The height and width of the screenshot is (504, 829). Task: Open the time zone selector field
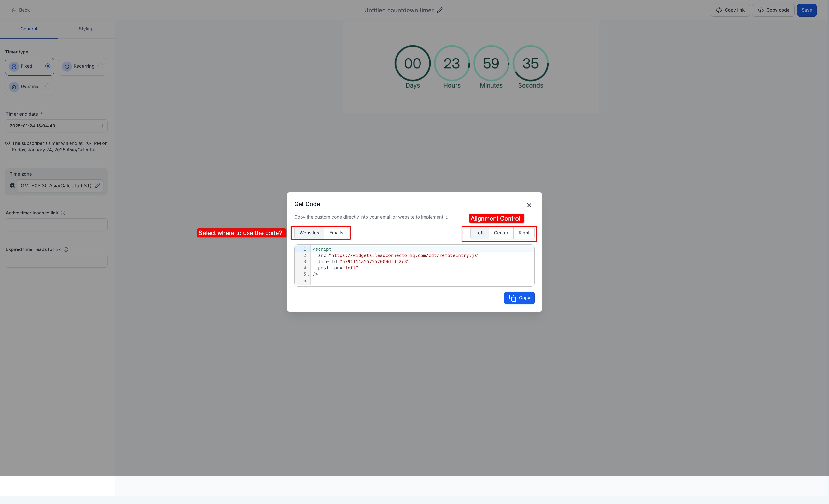point(56,186)
